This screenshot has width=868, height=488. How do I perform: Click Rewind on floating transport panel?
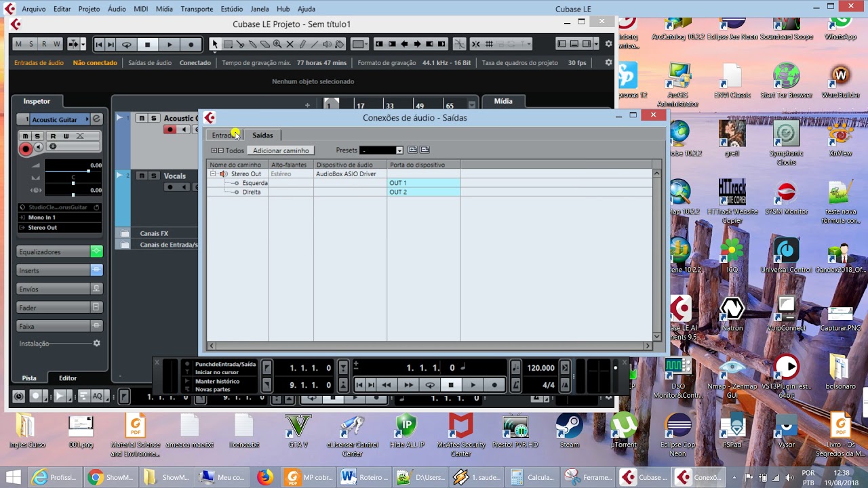pyautogui.click(x=387, y=385)
